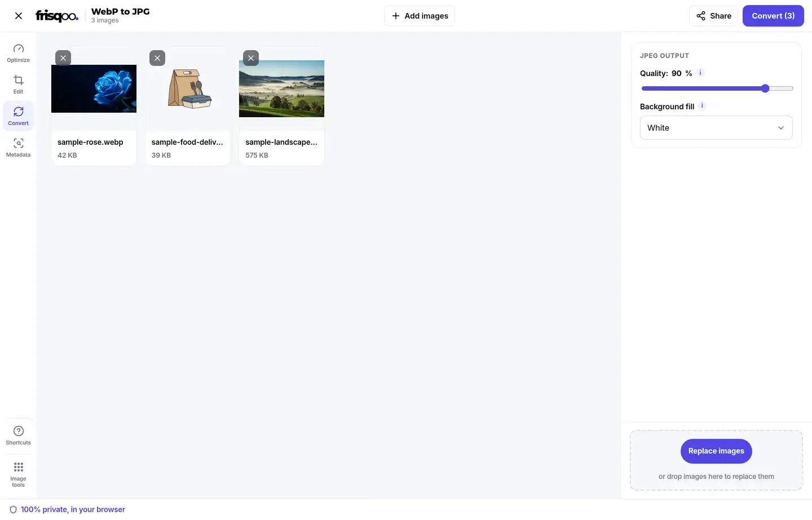
Task: Go to frisqoo home via logo
Action: point(57,16)
